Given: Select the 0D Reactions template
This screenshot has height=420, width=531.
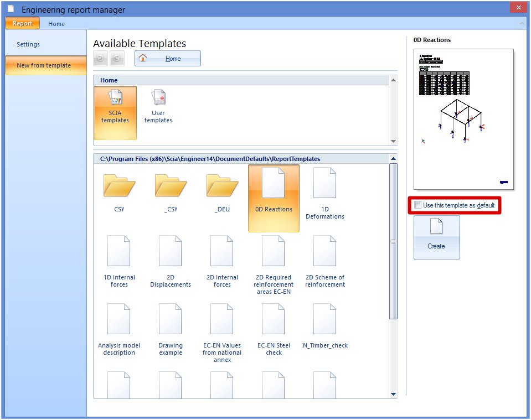Looking at the screenshot, I should (x=274, y=198).
